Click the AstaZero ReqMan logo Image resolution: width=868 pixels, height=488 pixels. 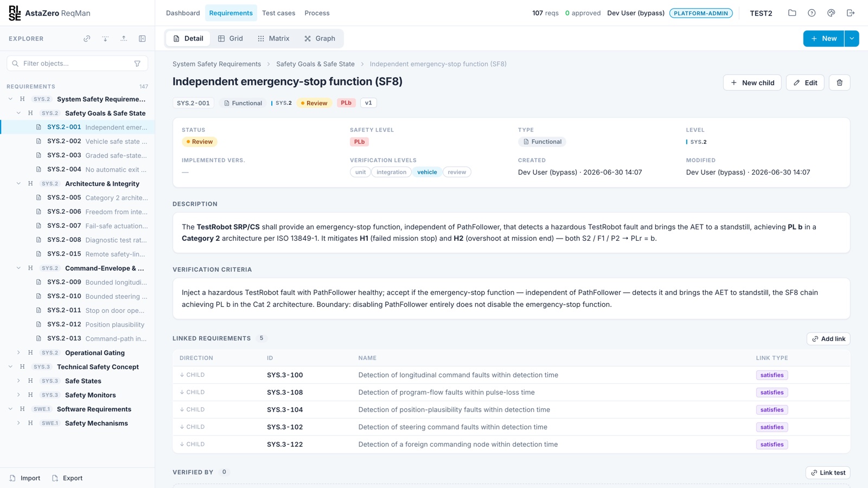[x=49, y=13]
